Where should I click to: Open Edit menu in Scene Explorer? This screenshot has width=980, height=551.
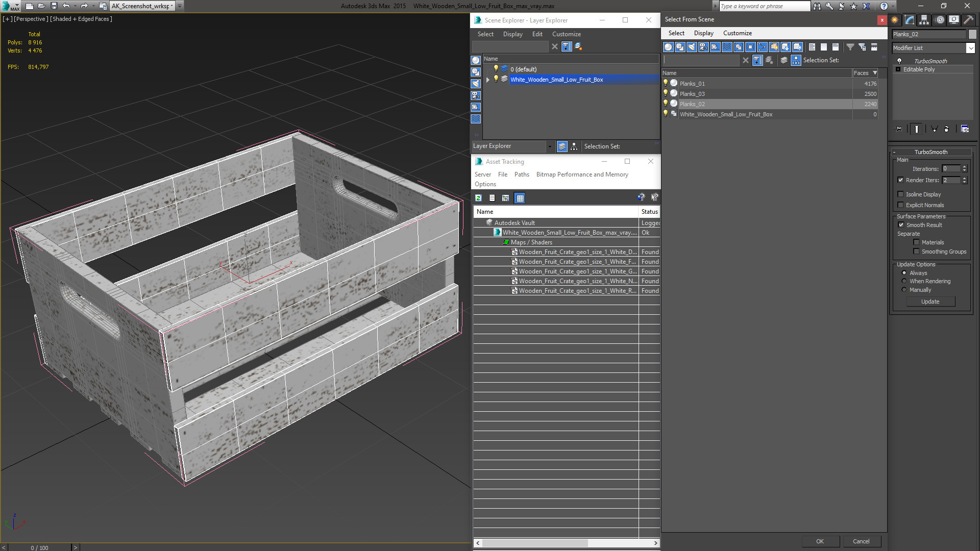pyautogui.click(x=537, y=34)
